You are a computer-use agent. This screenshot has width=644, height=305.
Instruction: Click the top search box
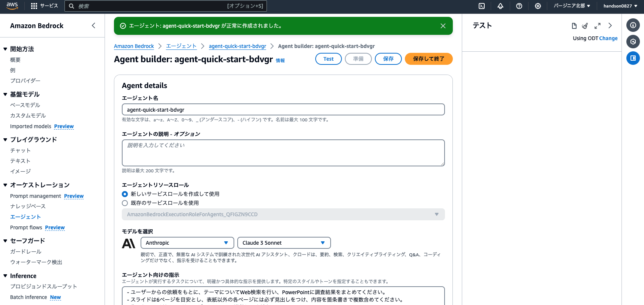coord(166,6)
